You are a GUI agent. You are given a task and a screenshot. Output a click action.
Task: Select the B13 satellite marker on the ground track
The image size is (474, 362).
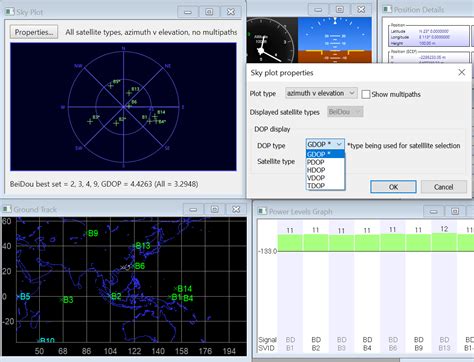click(x=141, y=246)
